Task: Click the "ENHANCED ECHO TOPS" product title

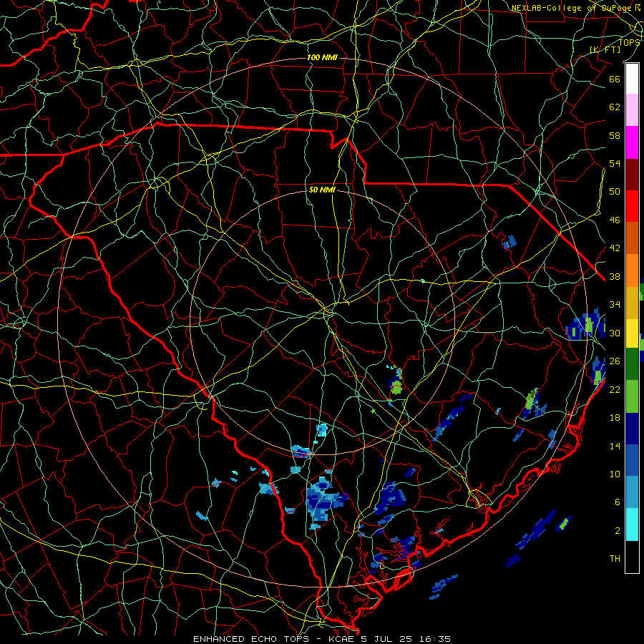Action: coord(251,639)
